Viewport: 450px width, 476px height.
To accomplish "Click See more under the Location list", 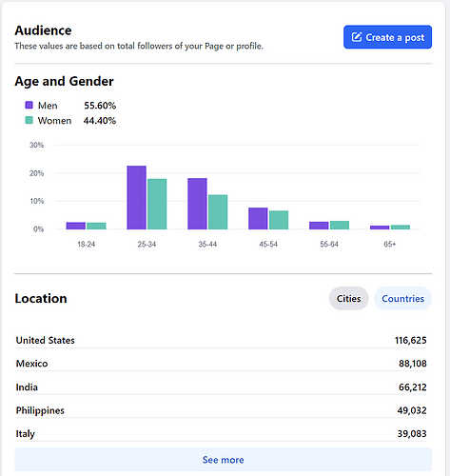I will (224, 460).
